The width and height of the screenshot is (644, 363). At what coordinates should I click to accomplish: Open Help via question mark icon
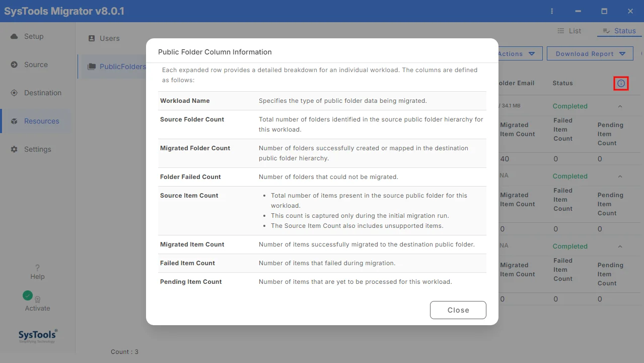pyautogui.click(x=37, y=268)
